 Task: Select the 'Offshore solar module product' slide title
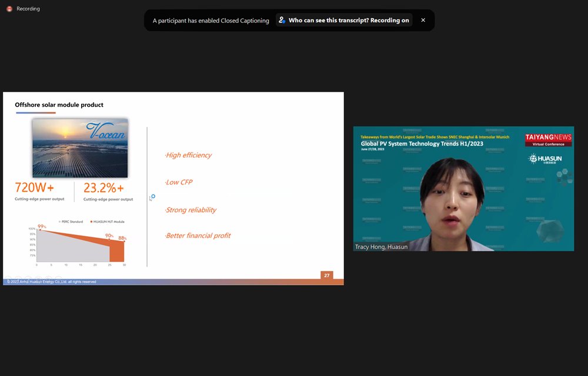click(x=59, y=104)
